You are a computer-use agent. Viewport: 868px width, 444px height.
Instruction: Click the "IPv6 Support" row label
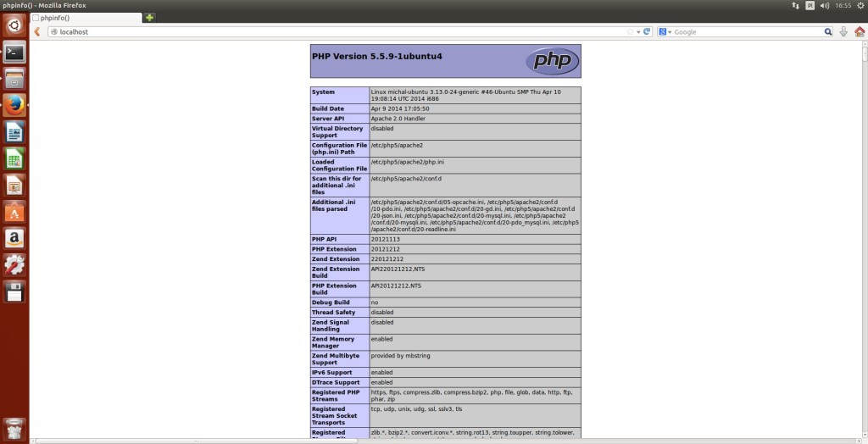tap(331, 372)
